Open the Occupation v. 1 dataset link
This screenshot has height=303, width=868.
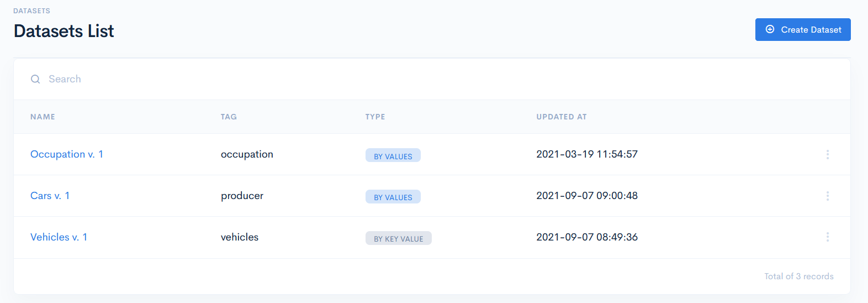(x=67, y=154)
